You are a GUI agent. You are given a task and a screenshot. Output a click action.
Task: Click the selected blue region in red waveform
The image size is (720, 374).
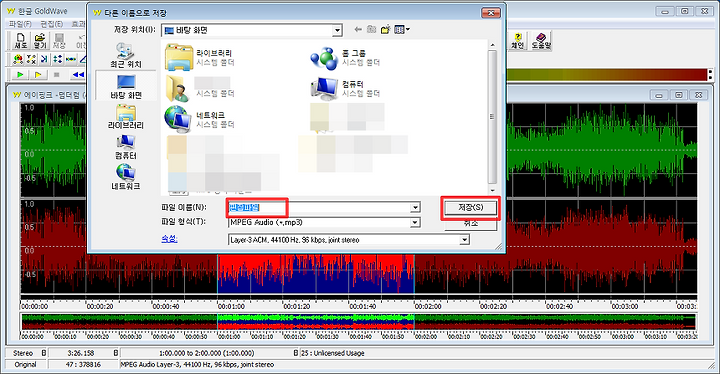315,274
